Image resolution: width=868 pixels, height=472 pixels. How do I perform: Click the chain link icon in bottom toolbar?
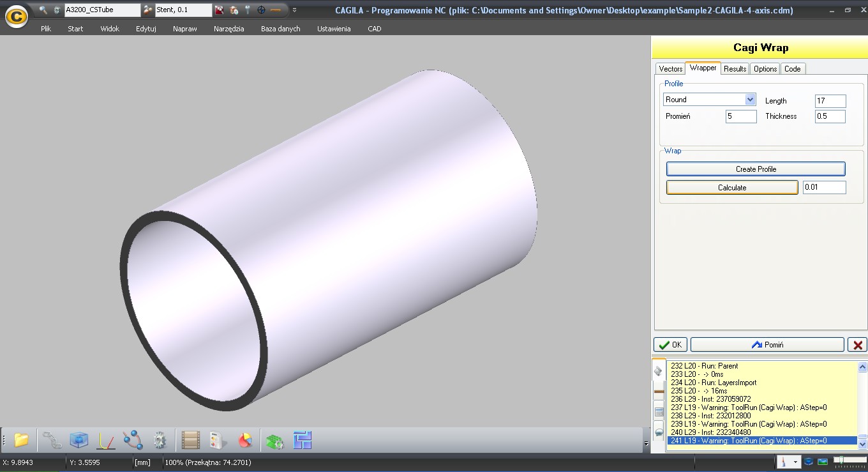point(52,440)
